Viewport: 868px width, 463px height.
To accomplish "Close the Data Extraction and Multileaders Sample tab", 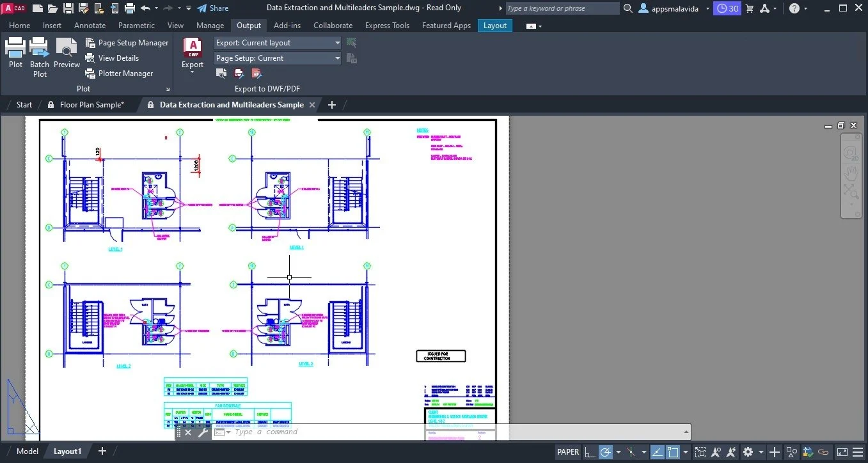I will 312,105.
